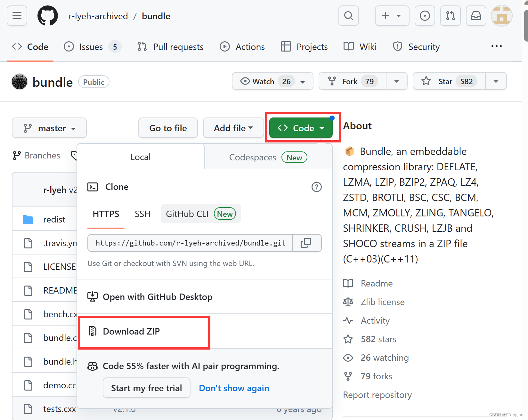Screen dimensions: 528x420
Task: Open the Wiki tab
Action: 360,47
